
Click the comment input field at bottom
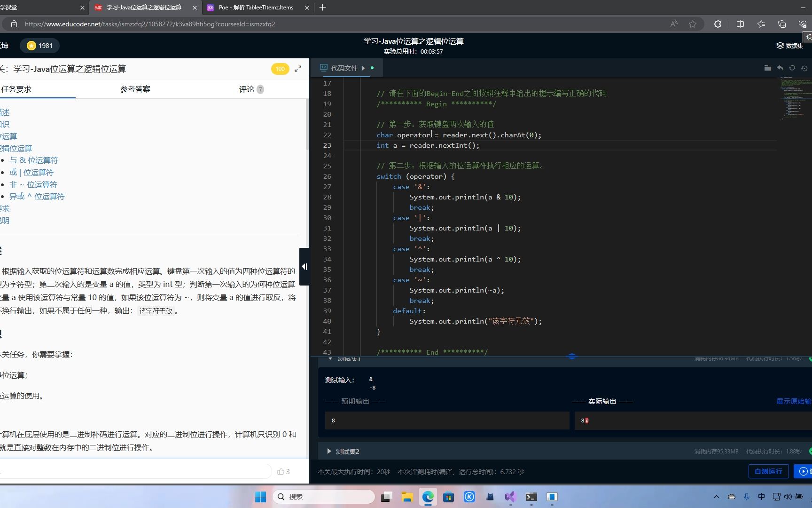click(x=136, y=471)
